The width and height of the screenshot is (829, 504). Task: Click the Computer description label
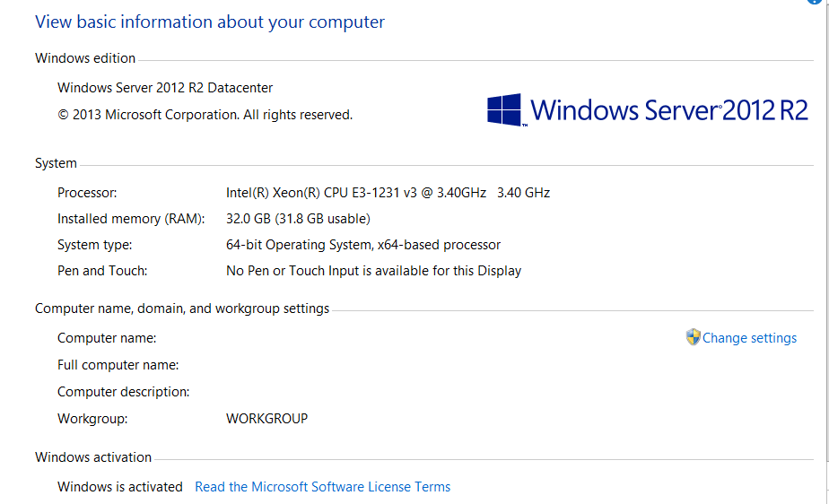(x=123, y=392)
